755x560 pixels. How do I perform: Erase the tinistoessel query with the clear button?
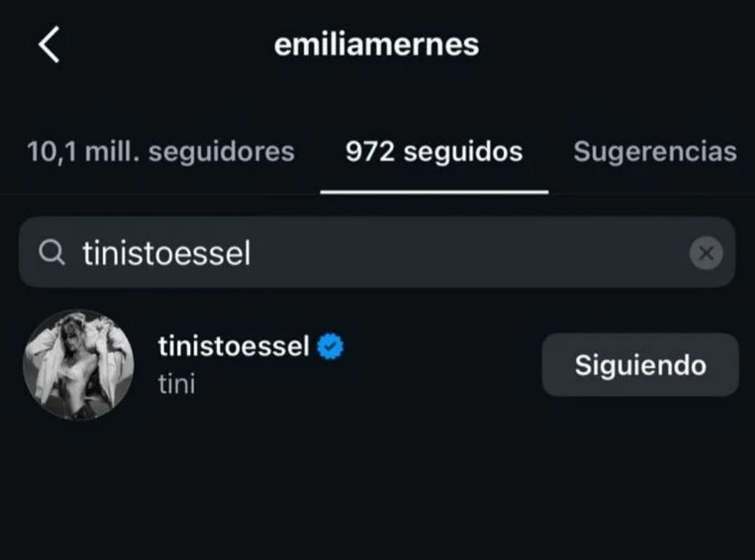tap(706, 254)
